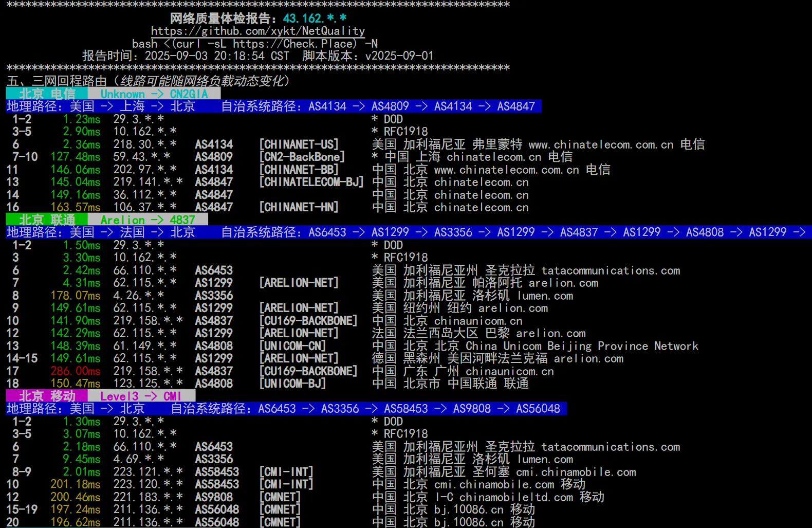This screenshot has width=812, height=528.
Task: Click the [CHINANET-US] tag
Action: (299, 144)
